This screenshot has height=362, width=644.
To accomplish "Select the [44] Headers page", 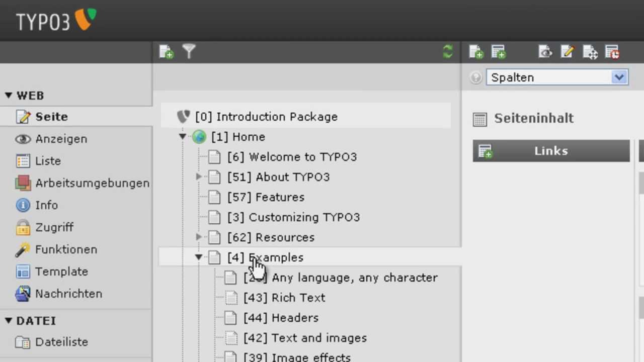I will click(281, 318).
